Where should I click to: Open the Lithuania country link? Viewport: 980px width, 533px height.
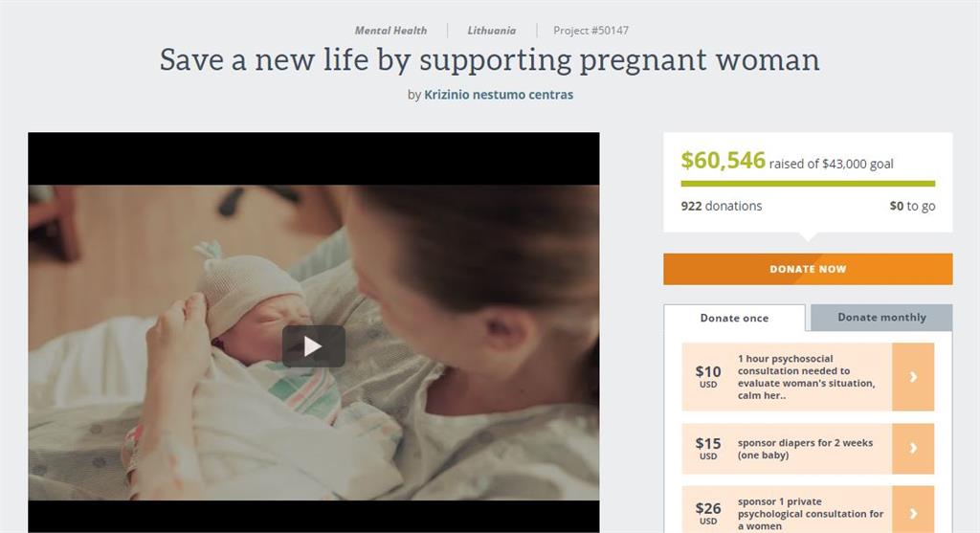point(494,31)
